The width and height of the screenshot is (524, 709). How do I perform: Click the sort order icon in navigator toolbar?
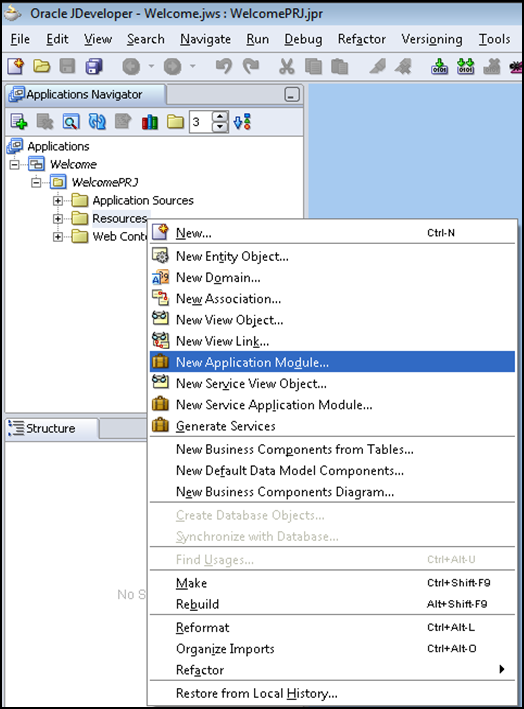(x=242, y=122)
